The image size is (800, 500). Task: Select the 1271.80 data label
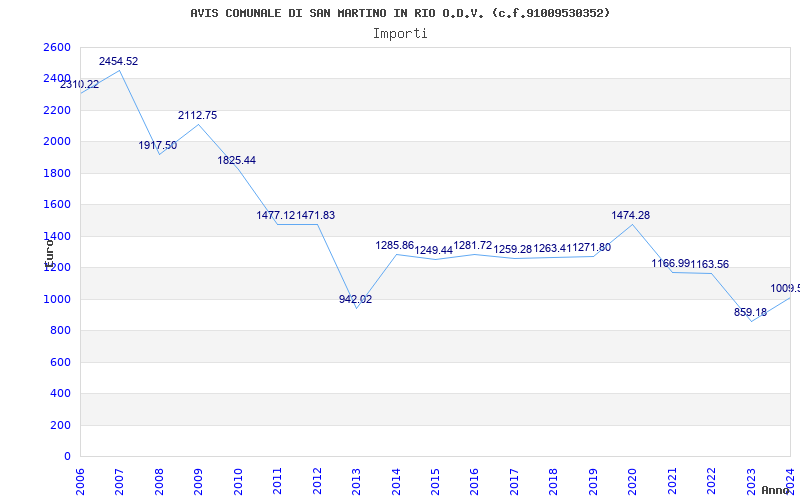pos(592,247)
